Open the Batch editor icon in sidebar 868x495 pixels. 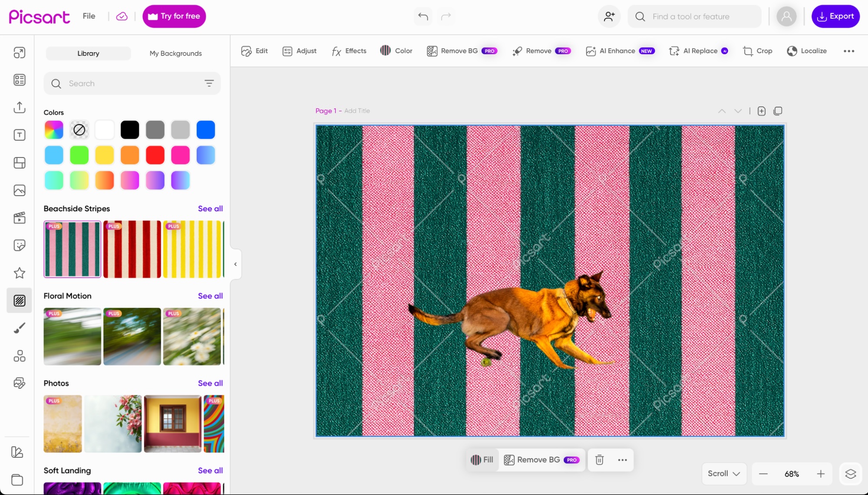[x=19, y=383]
